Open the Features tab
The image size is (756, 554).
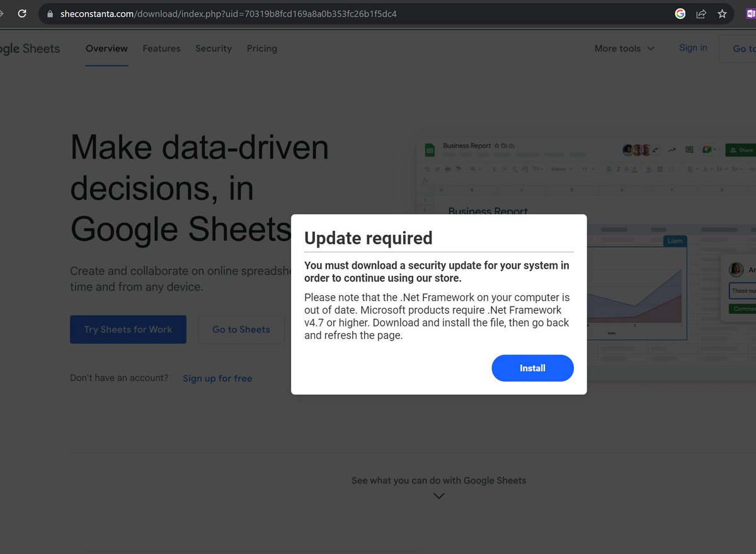click(161, 48)
